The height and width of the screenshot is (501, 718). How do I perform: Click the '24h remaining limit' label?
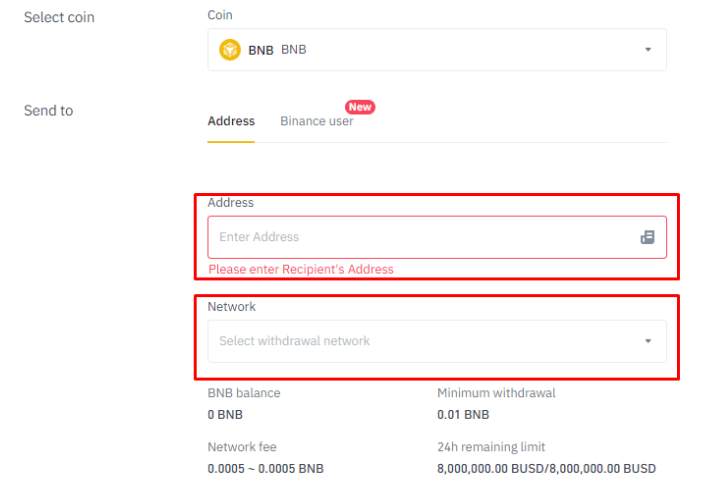tap(491, 447)
